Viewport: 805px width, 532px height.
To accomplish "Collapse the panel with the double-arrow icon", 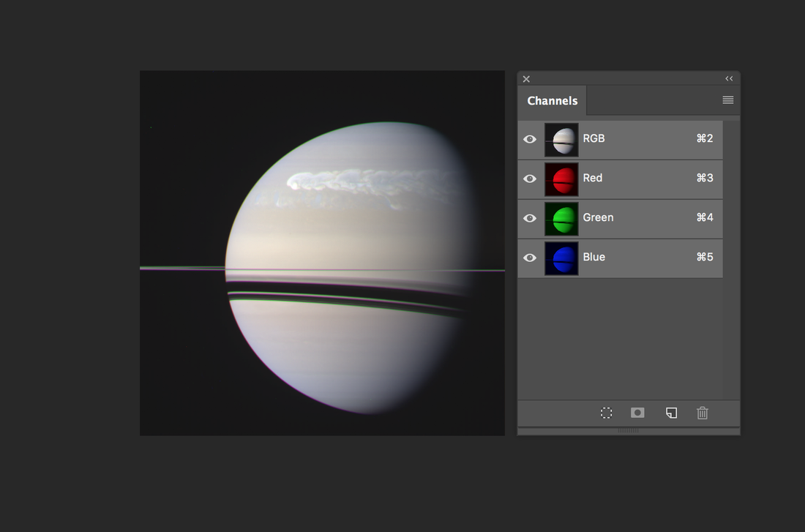I will [x=729, y=78].
